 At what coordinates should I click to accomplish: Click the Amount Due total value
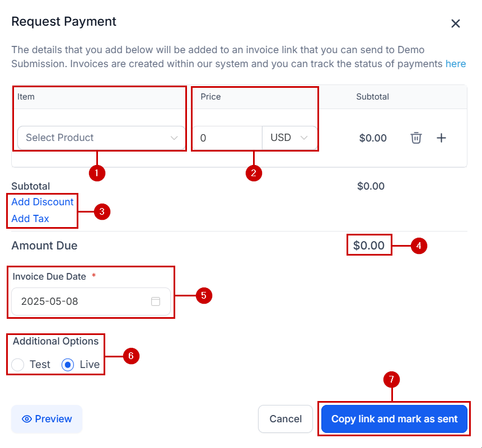[368, 246]
